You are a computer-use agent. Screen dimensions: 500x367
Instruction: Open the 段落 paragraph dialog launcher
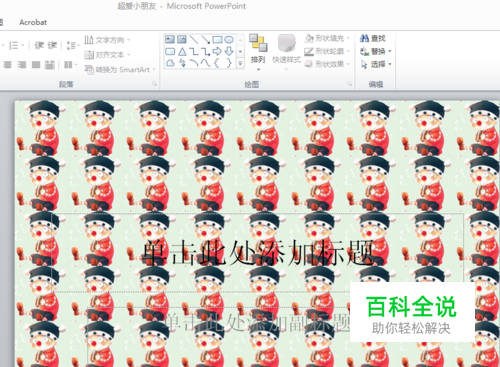pyautogui.click(x=154, y=84)
